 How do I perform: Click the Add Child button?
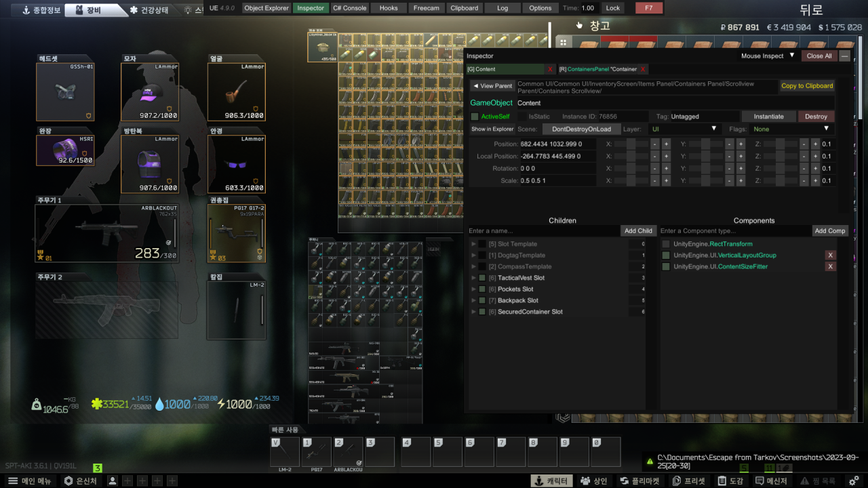638,231
